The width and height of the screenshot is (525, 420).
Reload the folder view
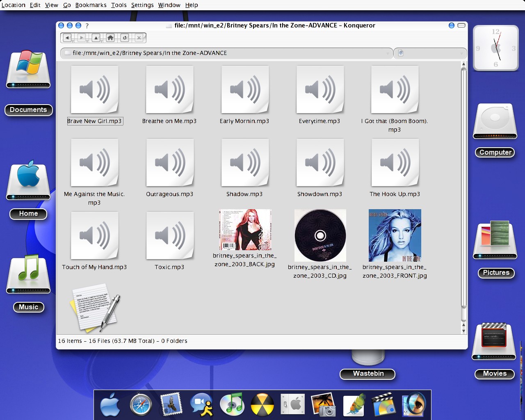point(125,38)
